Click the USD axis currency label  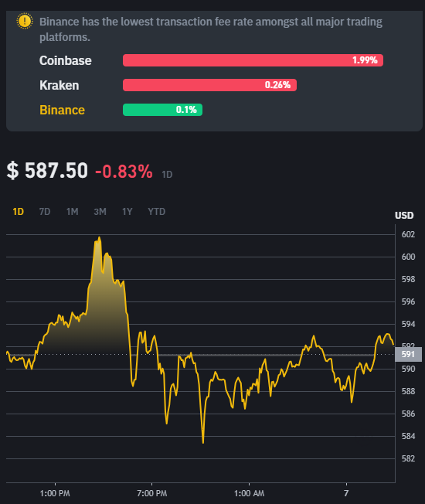[x=404, y=216]
